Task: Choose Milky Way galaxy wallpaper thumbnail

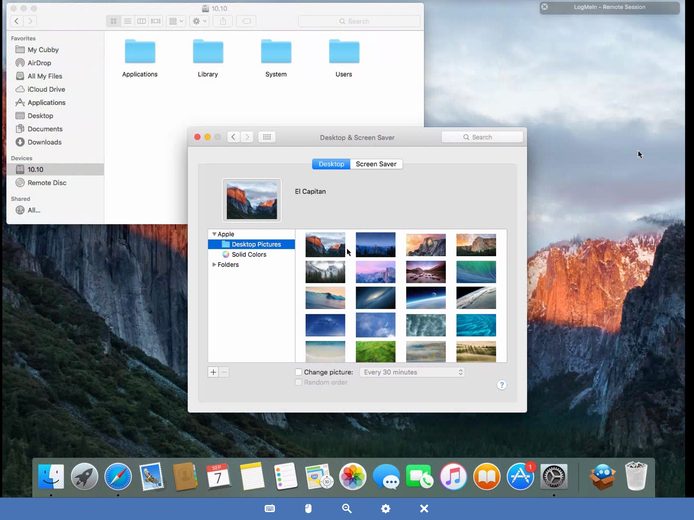Action: 375,298
